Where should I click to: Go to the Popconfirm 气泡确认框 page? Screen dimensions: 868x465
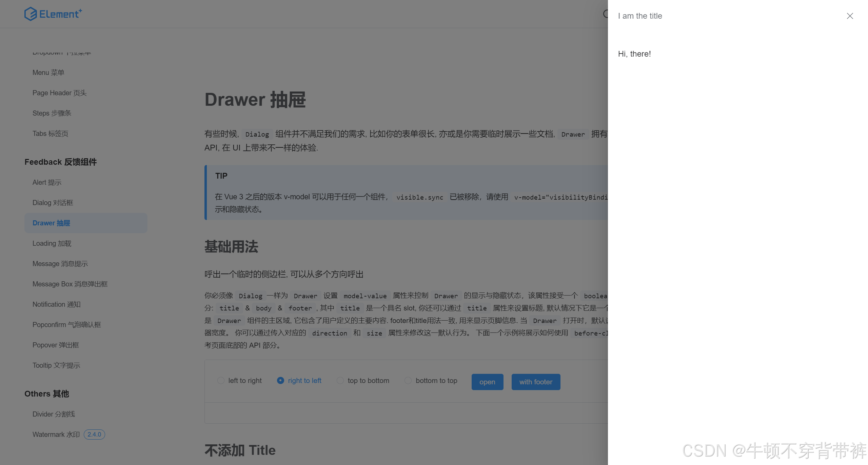tap(67, 325)
